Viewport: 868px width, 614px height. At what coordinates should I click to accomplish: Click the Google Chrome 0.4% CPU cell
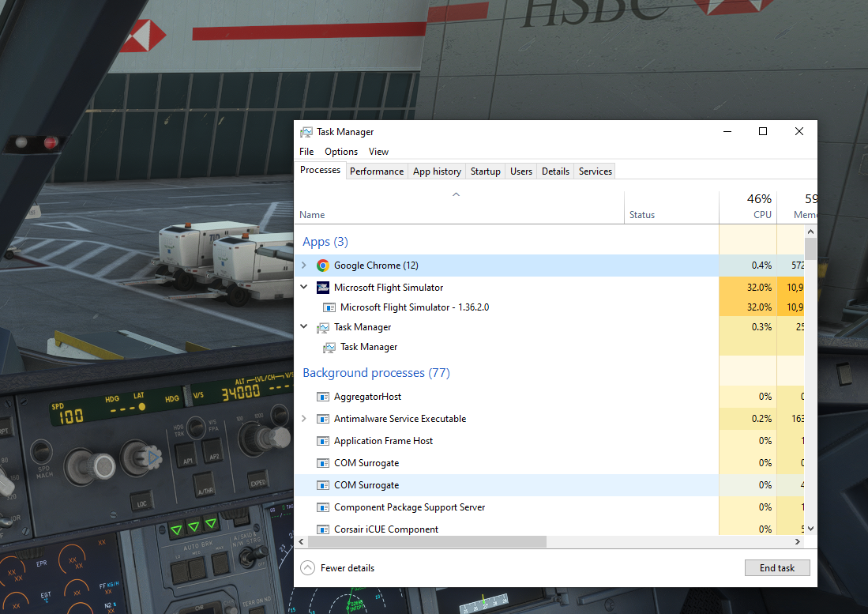pos(748,266)
